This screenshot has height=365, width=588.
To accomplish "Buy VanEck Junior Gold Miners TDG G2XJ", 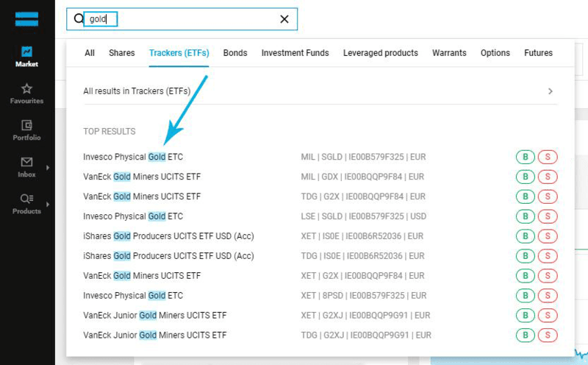I will 526,336.
